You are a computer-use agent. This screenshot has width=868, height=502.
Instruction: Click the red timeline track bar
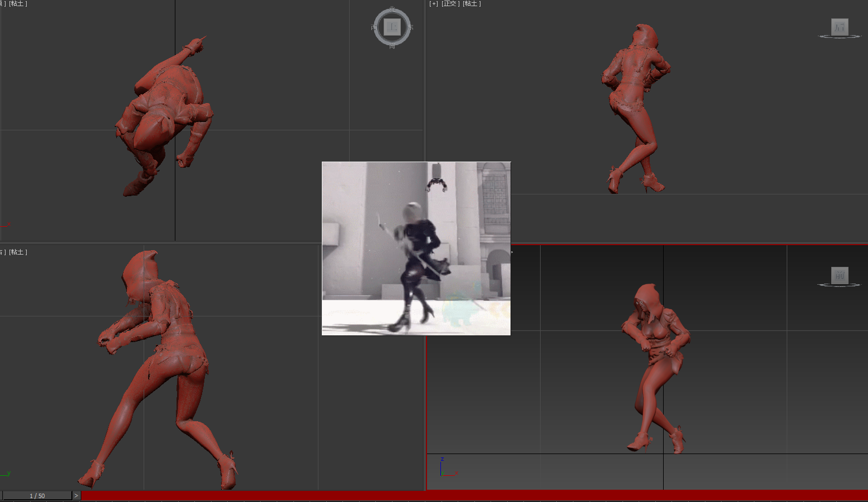pyautogui.click(x=474, y=495)
